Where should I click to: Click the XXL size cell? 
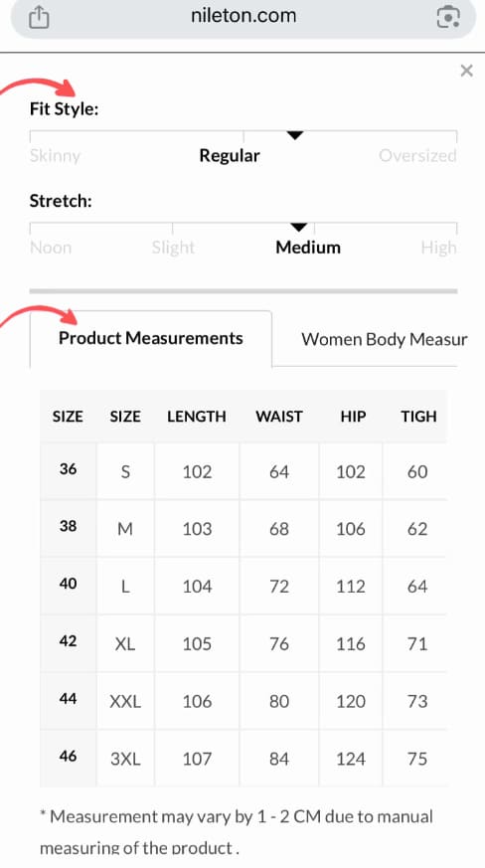[125, 701]
